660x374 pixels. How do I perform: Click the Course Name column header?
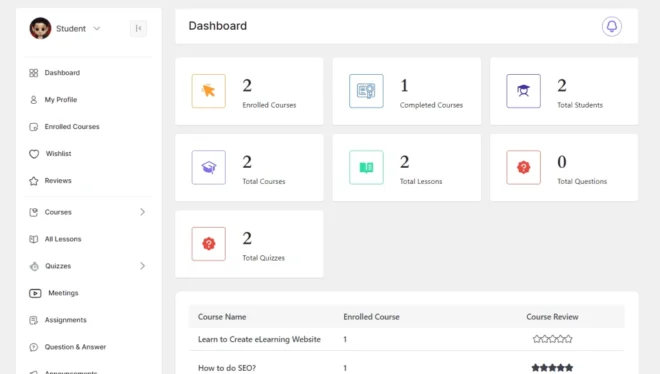[222, 317]
